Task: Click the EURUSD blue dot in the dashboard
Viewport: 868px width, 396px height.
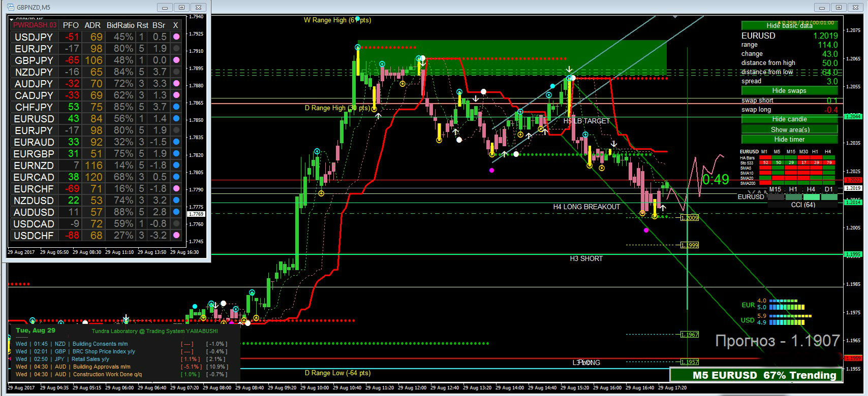Action: [176, 119]
